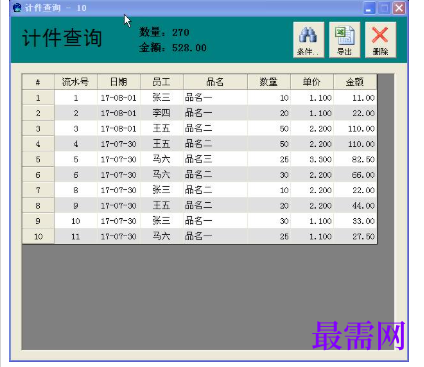424x367 pixels.
Task: Select row header number 4
Action: coord(38,144)
